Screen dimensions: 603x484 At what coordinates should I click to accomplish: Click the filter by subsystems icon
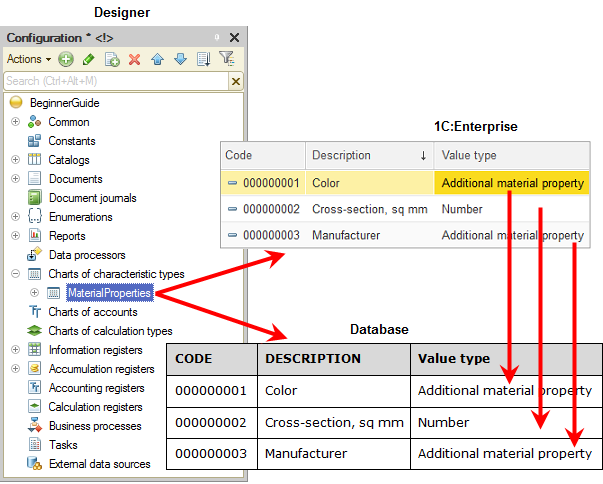227,59
